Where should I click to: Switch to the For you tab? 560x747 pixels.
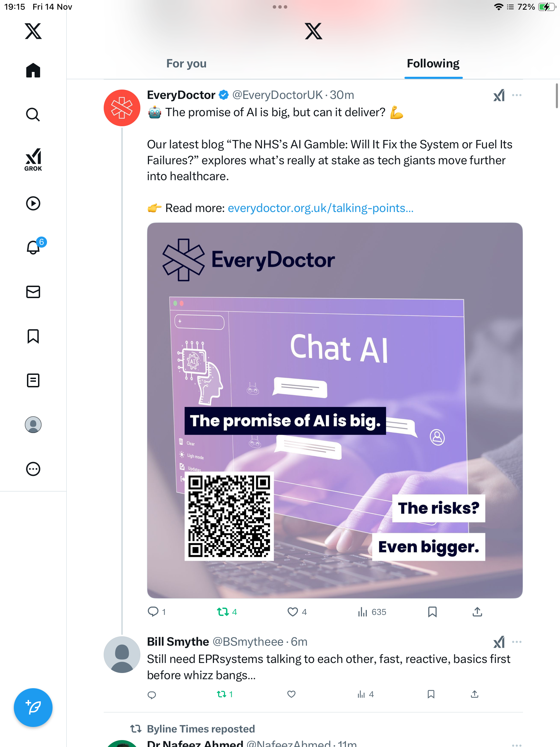(x=186, y=64)
